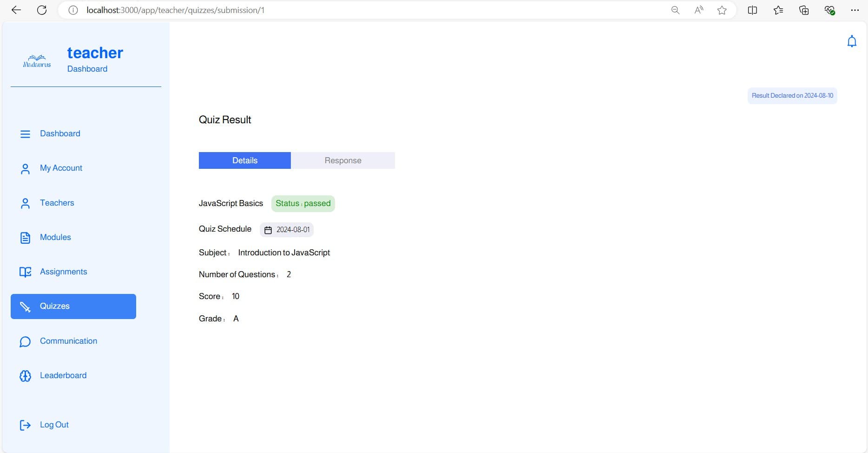868x453 pixels.
Task: Click the Status passed badge
Action: 303,204
